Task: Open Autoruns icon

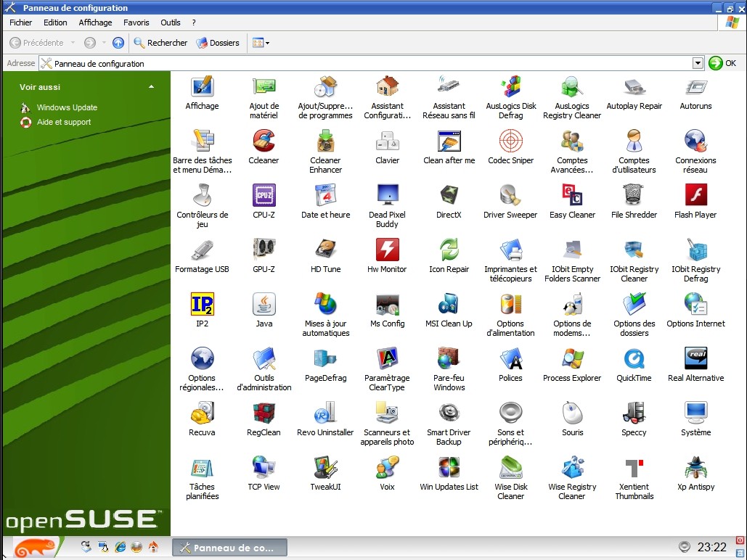Action: pyautogui.click(x=695, y=86)
